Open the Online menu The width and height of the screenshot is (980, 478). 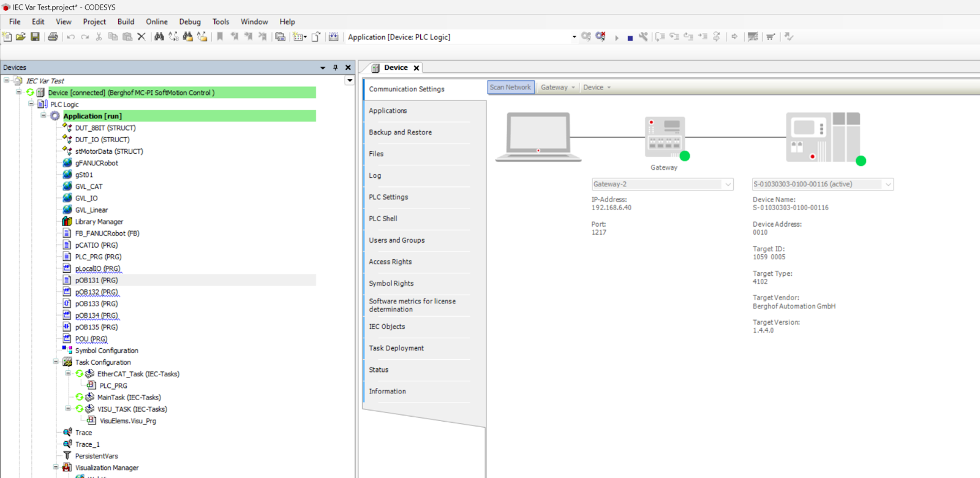tap(157, 21)
